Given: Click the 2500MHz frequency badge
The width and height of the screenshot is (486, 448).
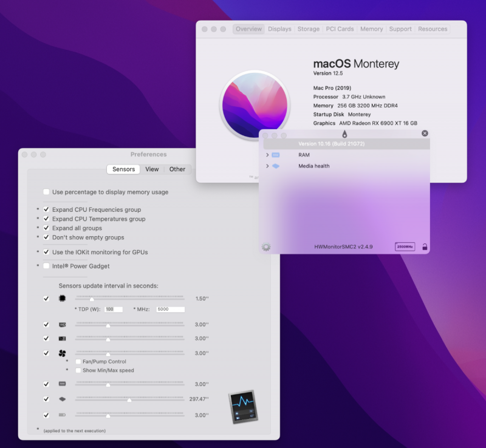Looking at the screenshot, I should 405,246.
